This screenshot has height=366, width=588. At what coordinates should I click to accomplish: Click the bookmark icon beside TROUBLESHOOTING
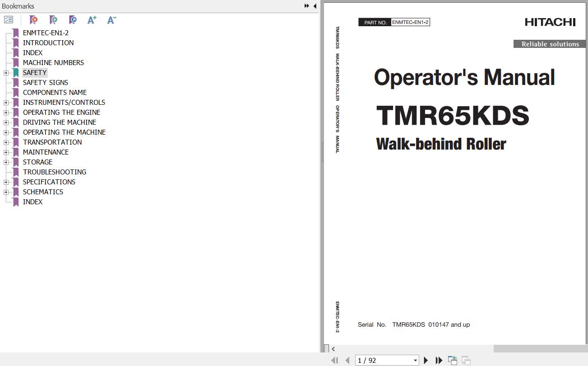point(16,172)
